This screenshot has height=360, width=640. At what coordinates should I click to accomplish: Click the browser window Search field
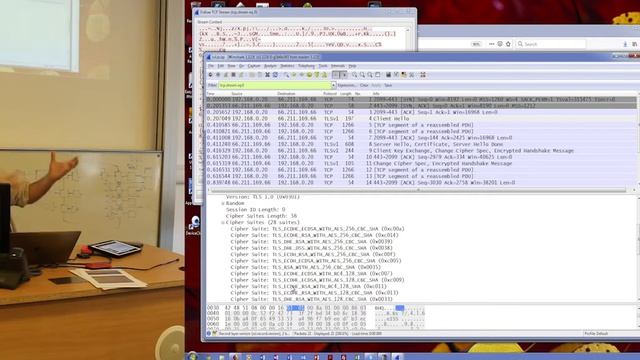point(551,44)
